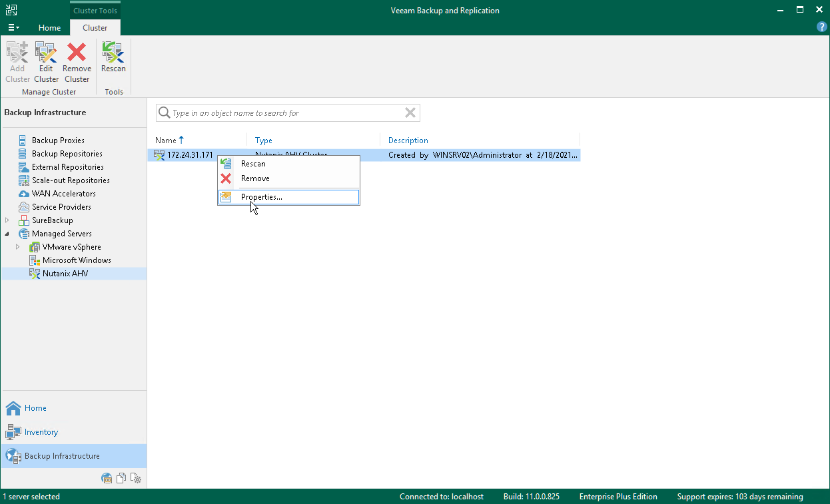This screenshot has height=504, width=830.
Task: Click "Support expires: 103 days remaining" status text
Action: pos(740,497)
